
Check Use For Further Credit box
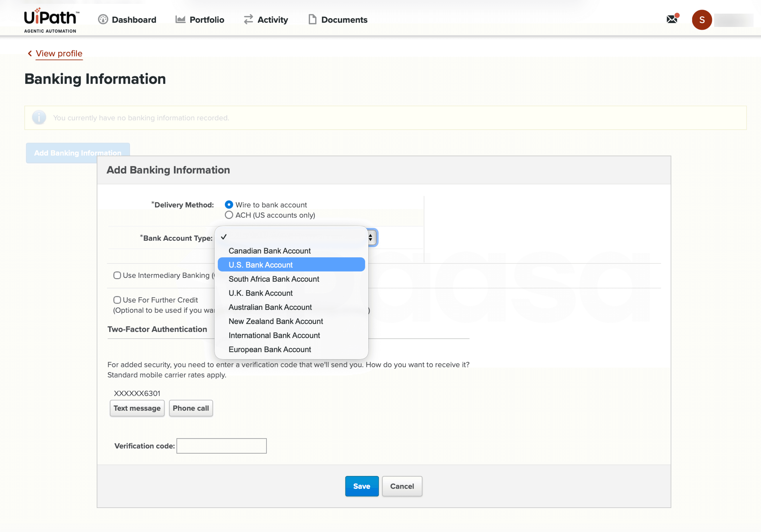117,300
